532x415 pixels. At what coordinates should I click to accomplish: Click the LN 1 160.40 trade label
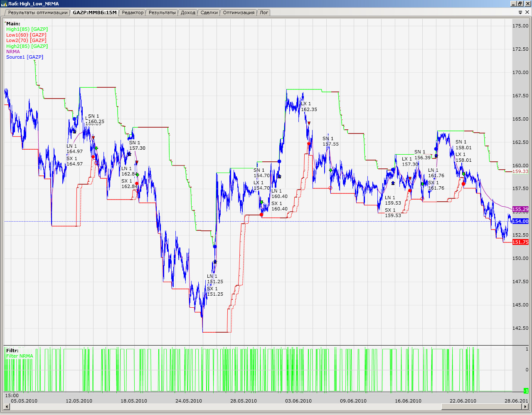(280, 194)
